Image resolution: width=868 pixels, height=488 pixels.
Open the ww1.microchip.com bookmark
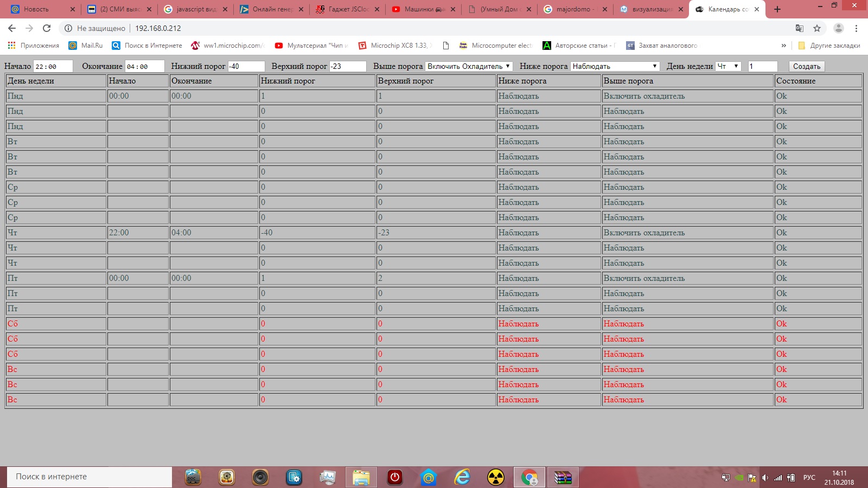click(228, 46)
